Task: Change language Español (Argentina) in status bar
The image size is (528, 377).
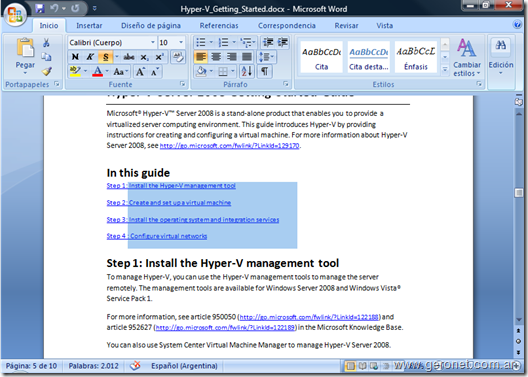Action: (x=184, y=366)
